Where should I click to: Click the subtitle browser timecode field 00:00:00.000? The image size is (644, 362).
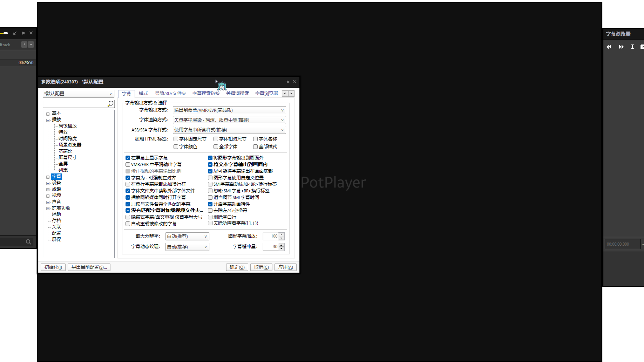pyautogui.click(x=622, y=244)
